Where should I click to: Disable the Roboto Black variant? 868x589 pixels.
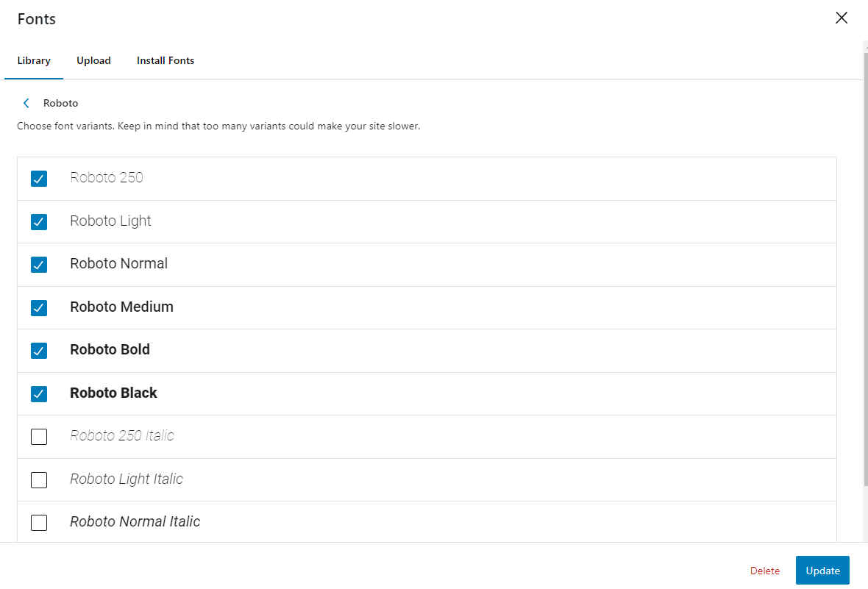pyautogui.click(x=39, y=394)
